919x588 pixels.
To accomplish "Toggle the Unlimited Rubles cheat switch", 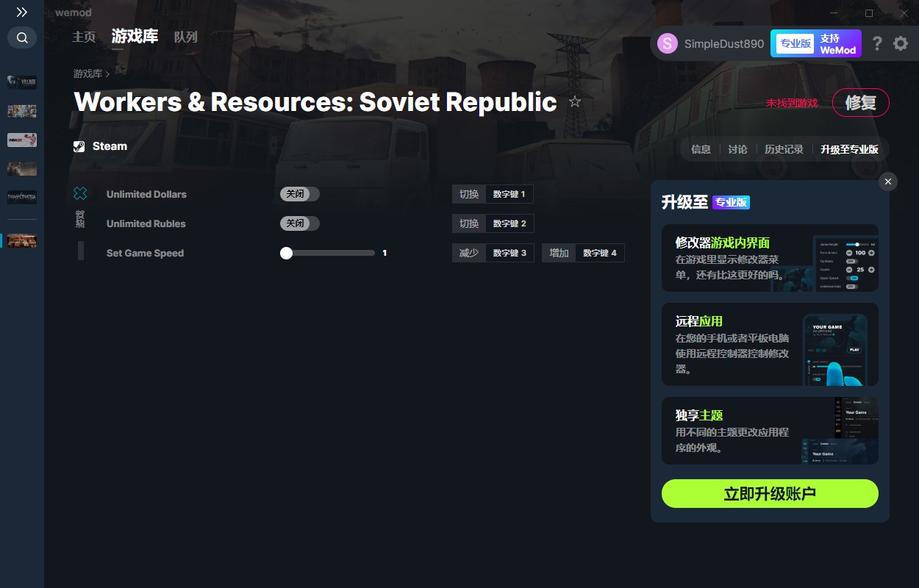I will tap(300, 223).
